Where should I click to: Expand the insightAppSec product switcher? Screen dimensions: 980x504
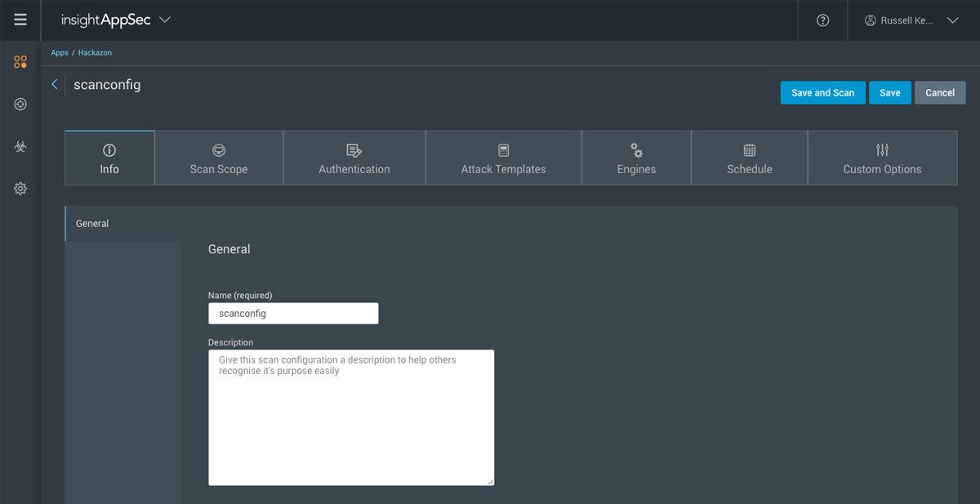click(x=165, y=20)
